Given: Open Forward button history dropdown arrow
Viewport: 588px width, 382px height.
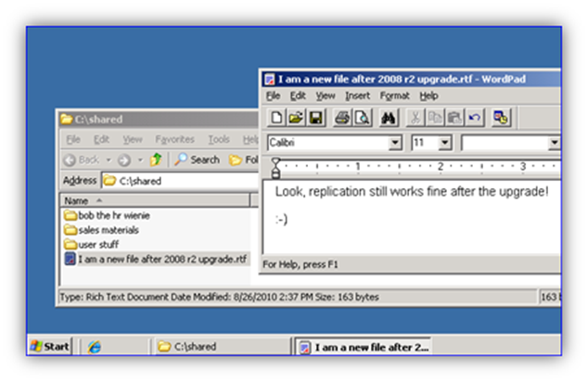Looking at the screenshot, I should click(x=140, y=160).
